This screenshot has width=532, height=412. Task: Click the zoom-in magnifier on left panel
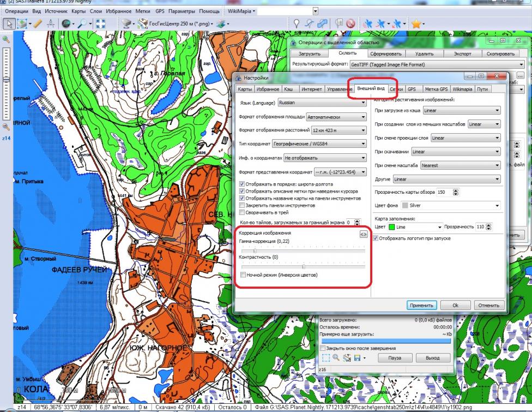(7, 40)
